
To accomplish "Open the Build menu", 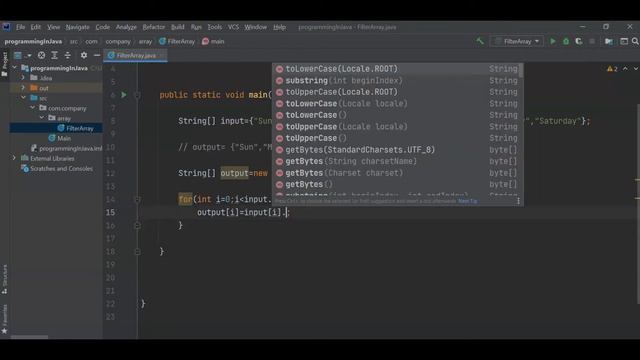I will pos(178,27).
